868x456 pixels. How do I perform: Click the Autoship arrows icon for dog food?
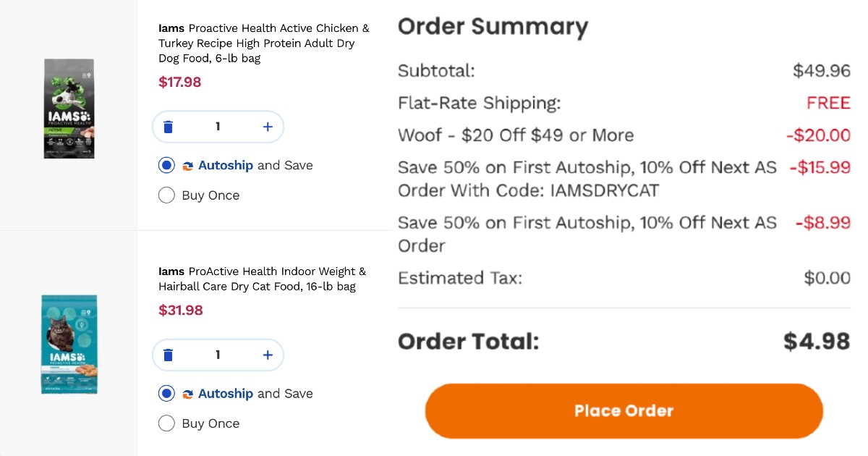click(x=188, y=166)
